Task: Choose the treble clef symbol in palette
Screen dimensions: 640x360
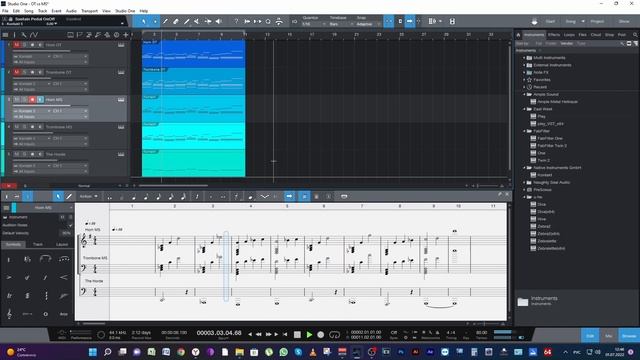Action: pyautogui.click(x=9, y=313)
